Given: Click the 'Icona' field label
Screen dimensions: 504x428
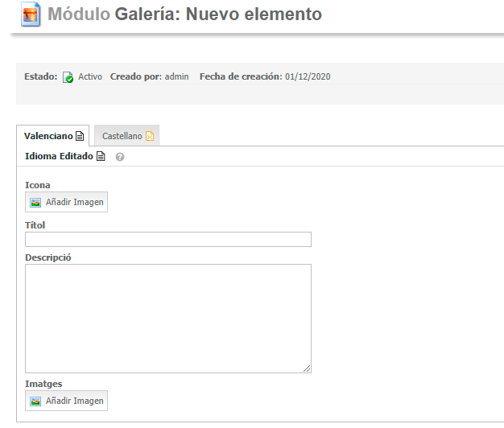Looking at the screenshot, I should click(x=38, y=185).
